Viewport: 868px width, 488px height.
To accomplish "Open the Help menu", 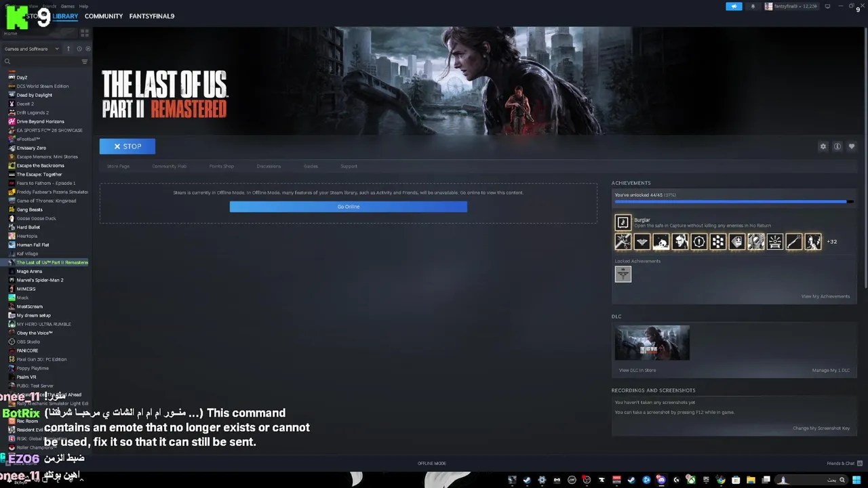I will (83, 6).
